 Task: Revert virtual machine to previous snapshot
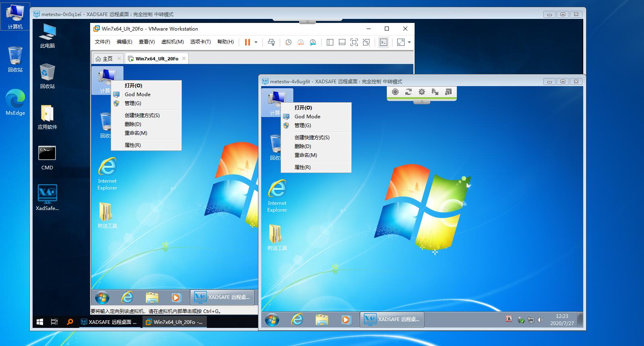coord(301,42)
